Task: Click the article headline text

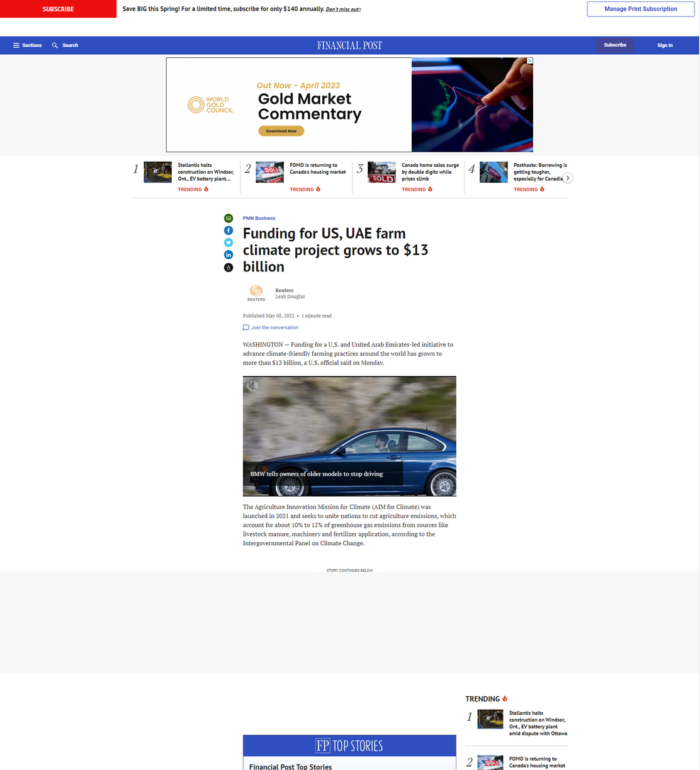Action: pyautogui.click(x=336, y=250)
